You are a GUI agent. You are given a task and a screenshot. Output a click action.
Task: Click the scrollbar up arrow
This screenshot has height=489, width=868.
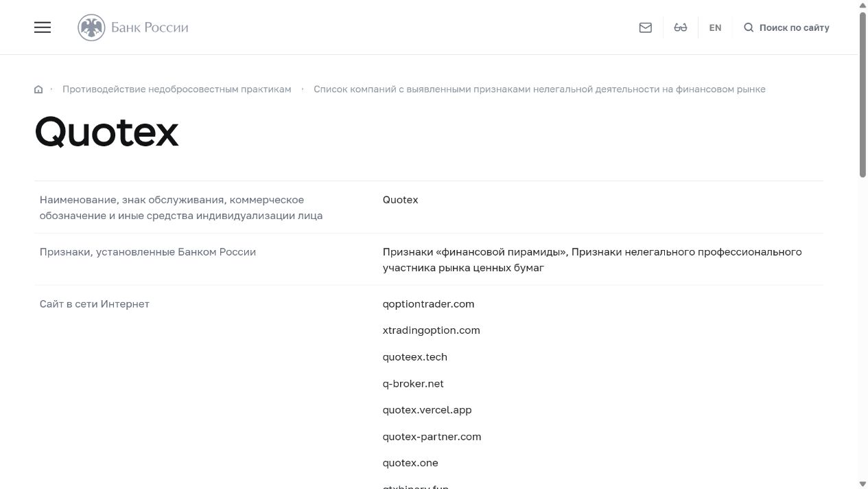(863, 5)
